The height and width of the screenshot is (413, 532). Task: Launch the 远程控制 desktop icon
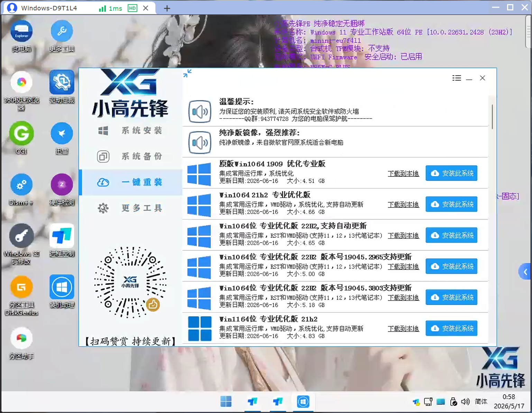[x=62, y=240]
